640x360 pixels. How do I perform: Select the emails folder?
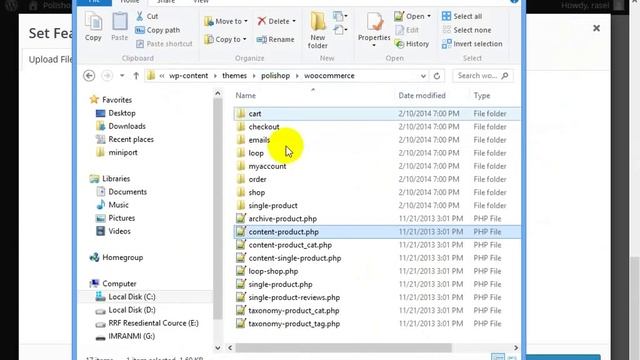click(x=376, y=140)
